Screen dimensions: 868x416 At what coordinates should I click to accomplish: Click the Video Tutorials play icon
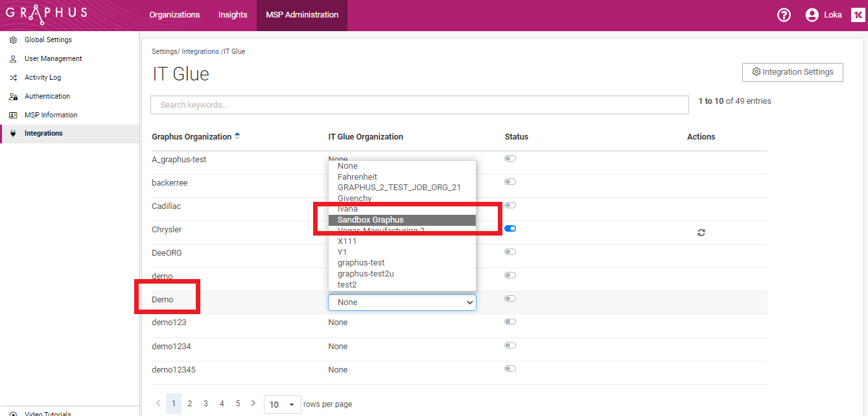pos(13,413)
